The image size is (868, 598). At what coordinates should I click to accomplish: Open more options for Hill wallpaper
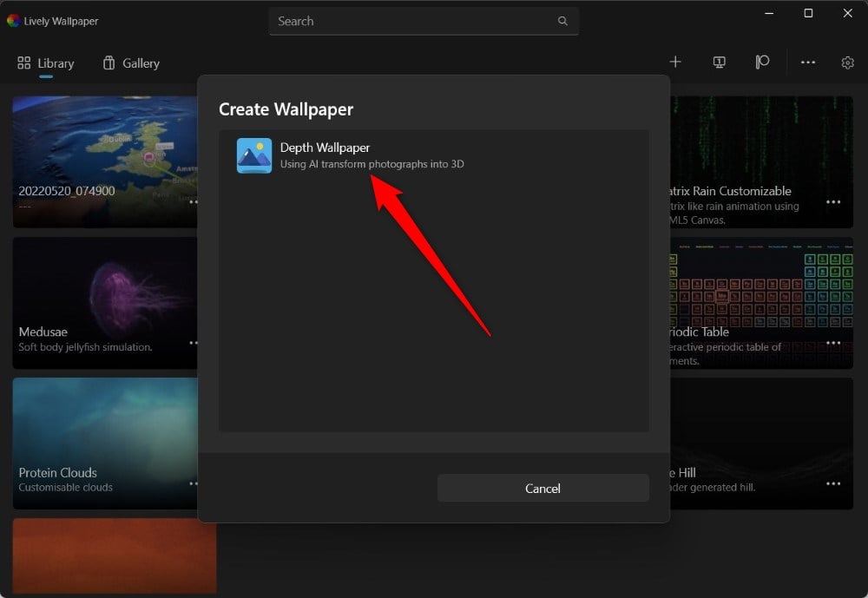pyautogui.click(x=833, y=483)
